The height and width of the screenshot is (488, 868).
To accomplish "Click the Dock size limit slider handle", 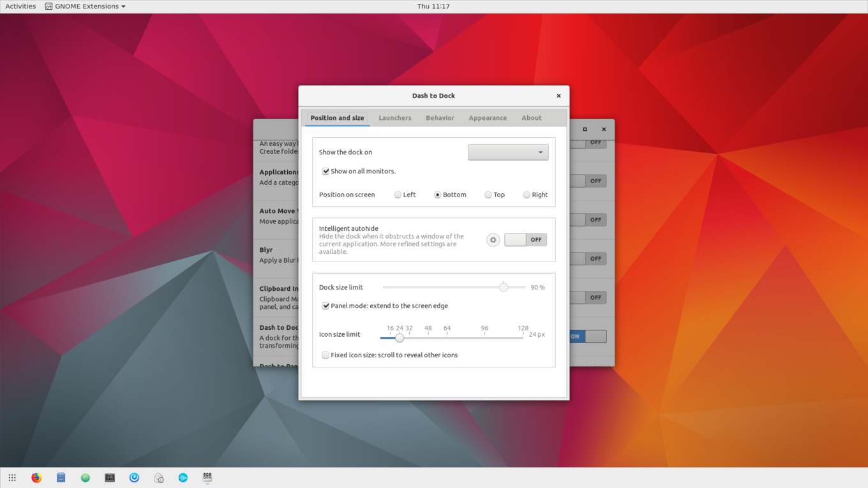I will click(x=504, y=287).
